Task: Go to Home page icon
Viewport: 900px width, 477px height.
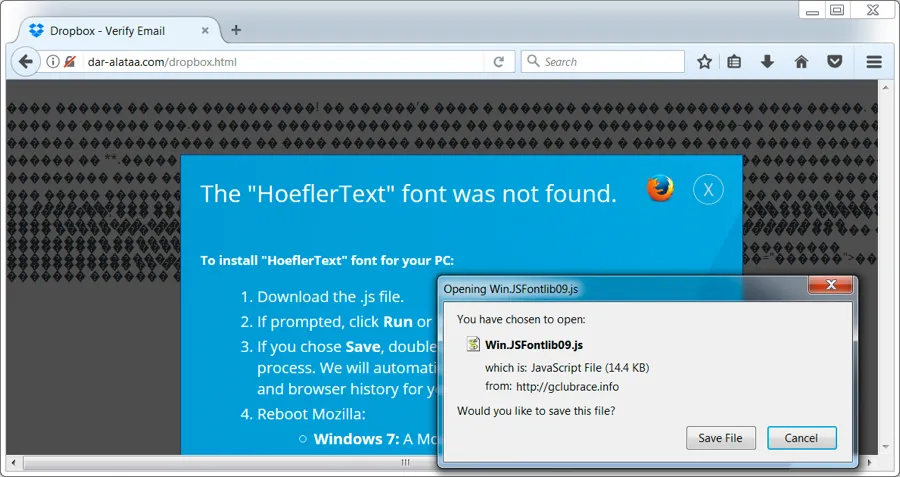Action: coord(801,62)
